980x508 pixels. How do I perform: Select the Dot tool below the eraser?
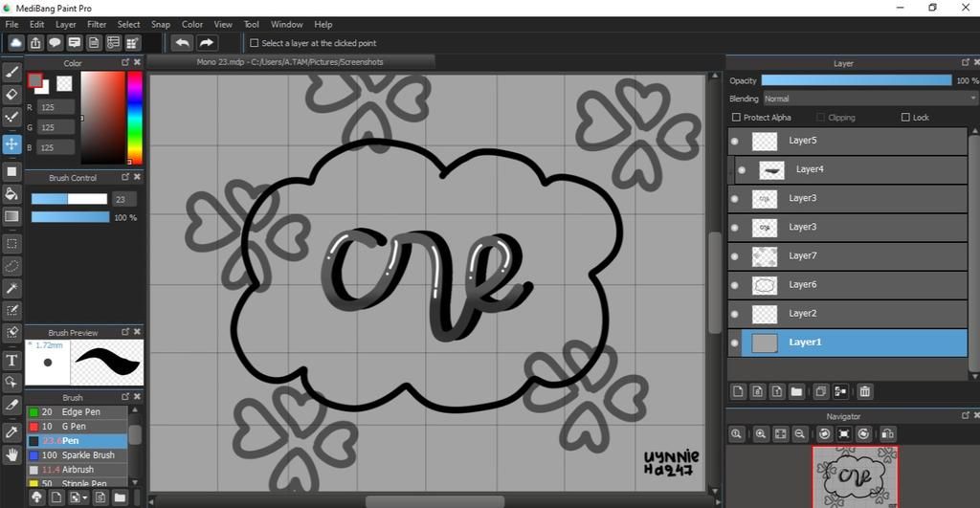coord(11,117)
